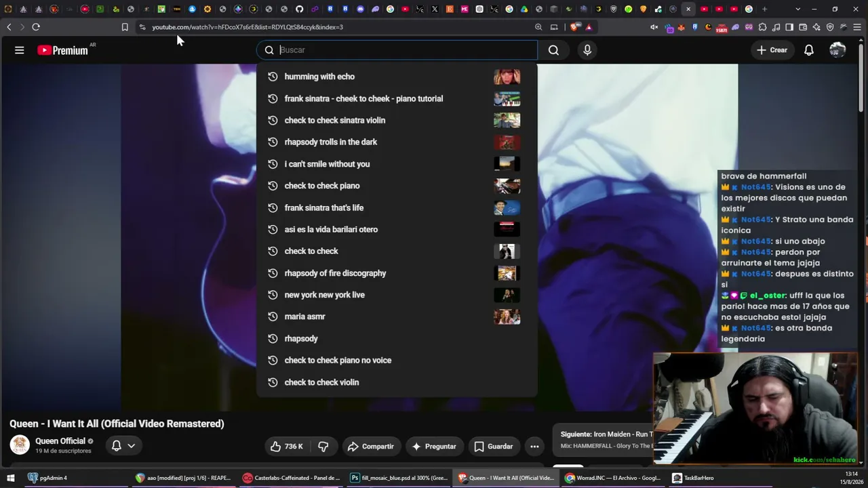Open the MetaMask fox extension
The width and height of the screenshot is (868, 488).
click(682, 27)
